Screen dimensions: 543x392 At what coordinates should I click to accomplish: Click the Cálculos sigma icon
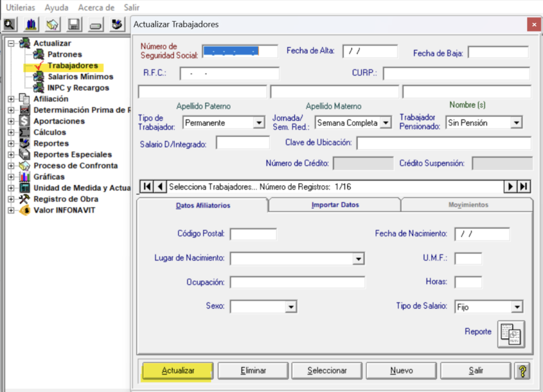24,132
